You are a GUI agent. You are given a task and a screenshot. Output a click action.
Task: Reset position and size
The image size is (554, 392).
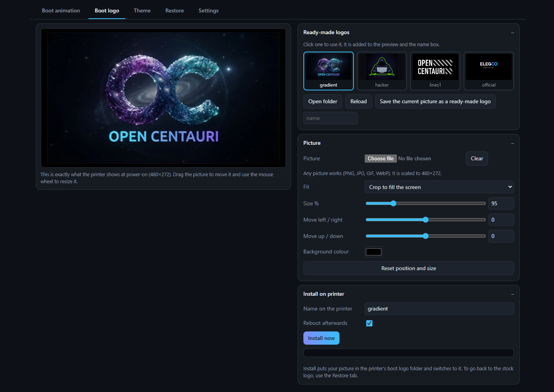tap(409, 268)
